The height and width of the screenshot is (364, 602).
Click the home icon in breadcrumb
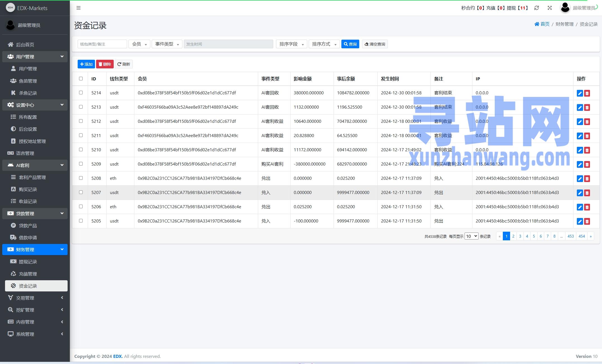coord(537,24)
